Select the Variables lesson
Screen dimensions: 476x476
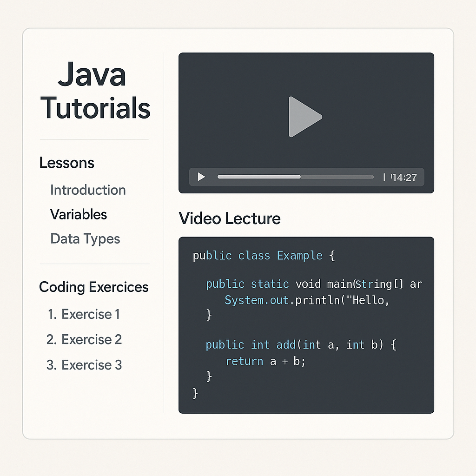tap(79, 214)
